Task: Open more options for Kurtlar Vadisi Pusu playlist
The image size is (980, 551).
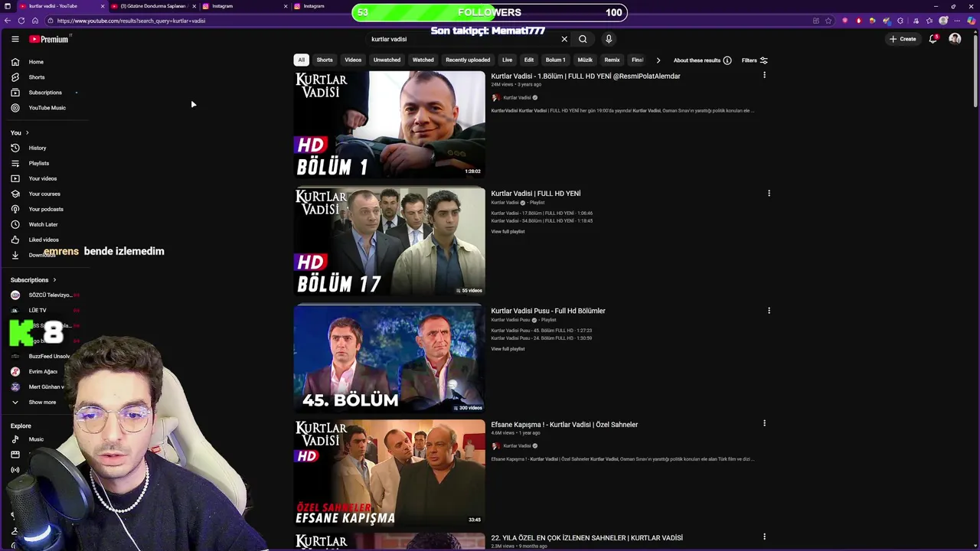Action: (769, 311)
